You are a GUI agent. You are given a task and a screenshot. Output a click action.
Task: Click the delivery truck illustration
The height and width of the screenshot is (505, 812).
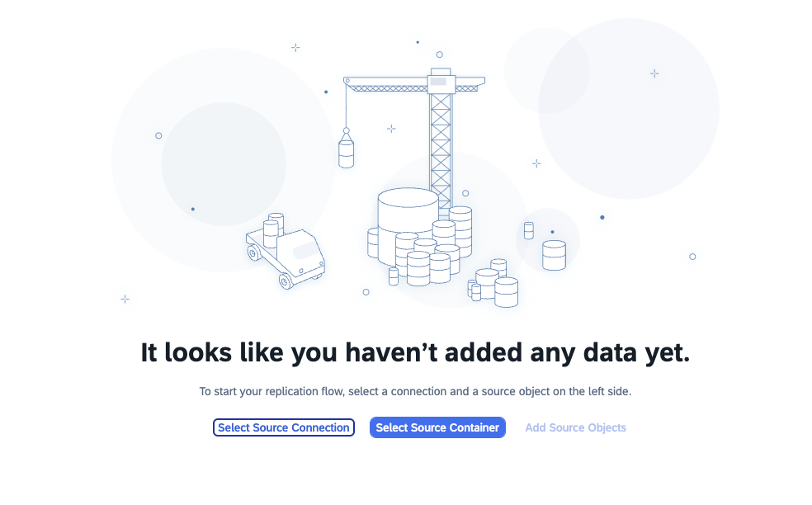(x=289, y=257)
